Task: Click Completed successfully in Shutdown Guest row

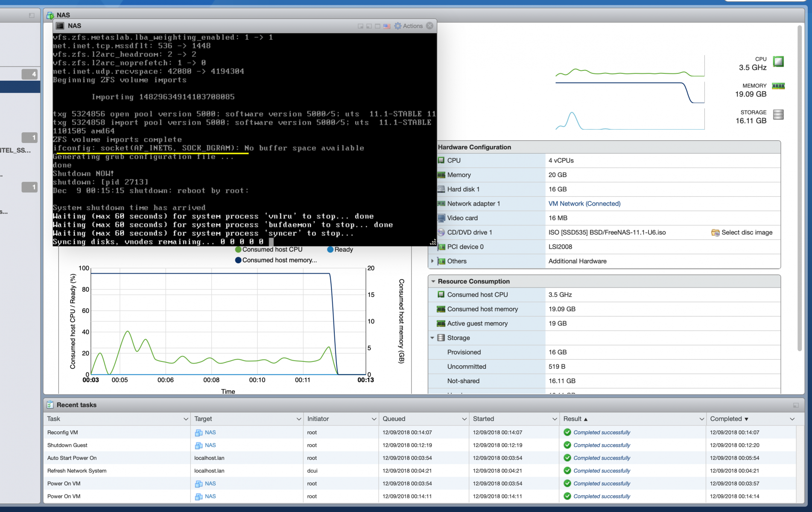Action: point(602,445)
